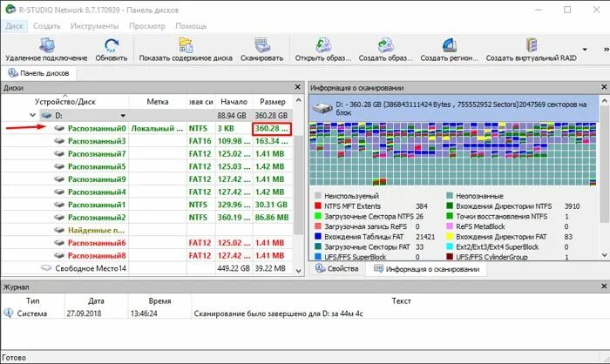Click disk icon beside Распознанный1

(x=59, y=205)
